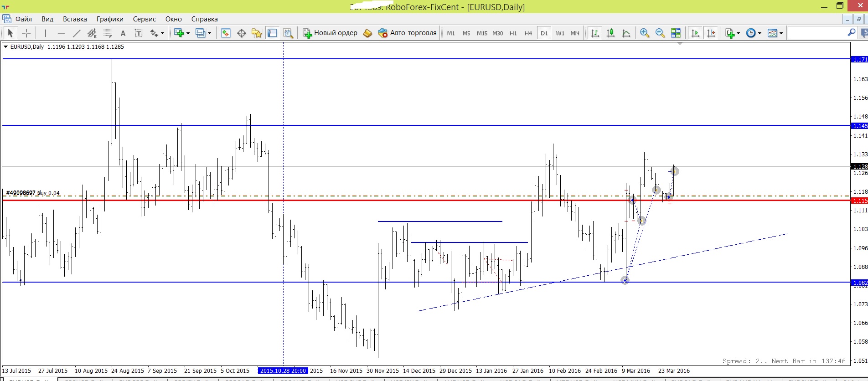868x381 pixels.
Task: Expand the new chart dropdown arrow
Action: (188, 33)
